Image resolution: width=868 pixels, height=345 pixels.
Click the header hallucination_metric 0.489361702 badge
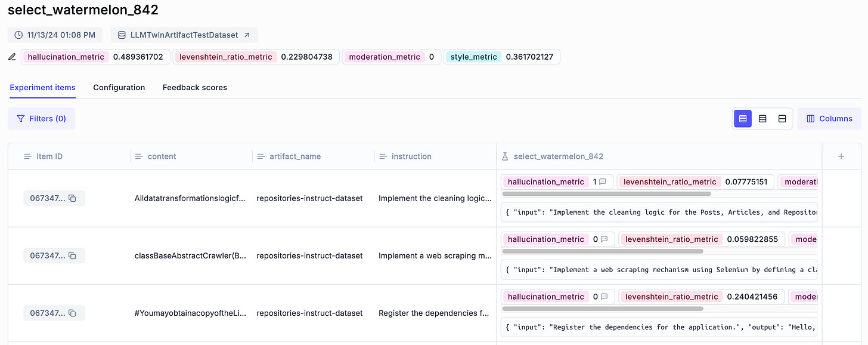pyautogui.click(x=96, y=57)
